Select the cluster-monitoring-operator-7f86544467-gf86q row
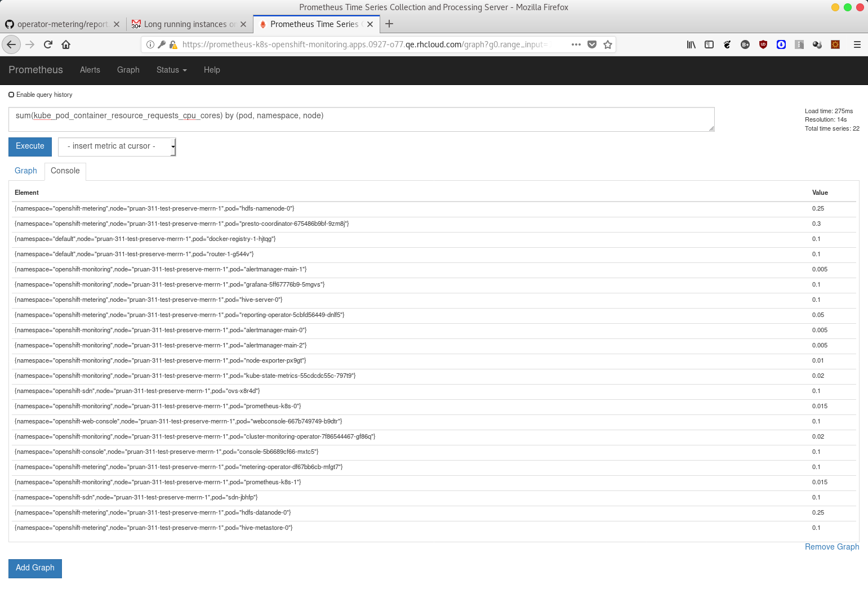Screen dimensions: 868x589 point(434,437)
